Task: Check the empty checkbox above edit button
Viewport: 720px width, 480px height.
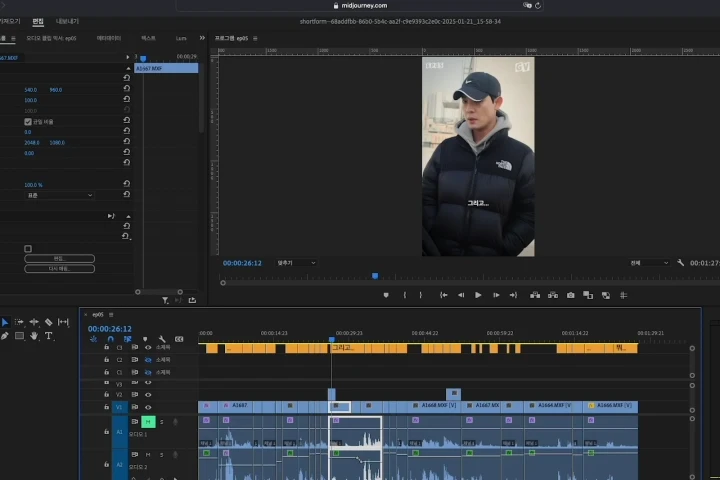Action: (x=28, y=248)
